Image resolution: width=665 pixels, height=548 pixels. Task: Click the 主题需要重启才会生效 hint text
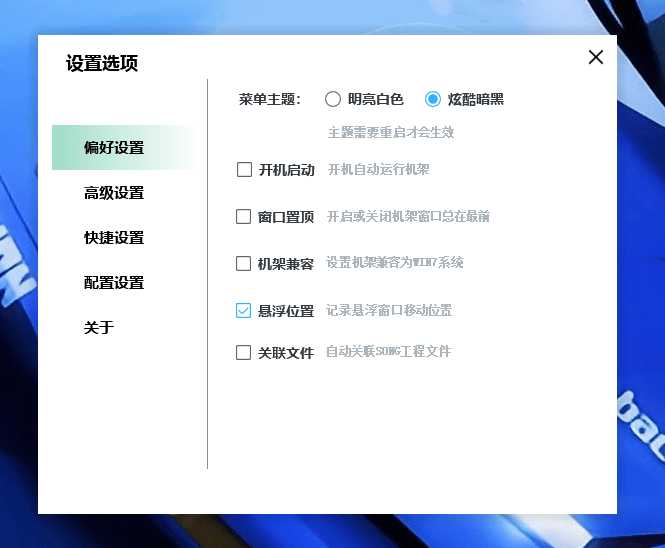[x=391, y=132]
